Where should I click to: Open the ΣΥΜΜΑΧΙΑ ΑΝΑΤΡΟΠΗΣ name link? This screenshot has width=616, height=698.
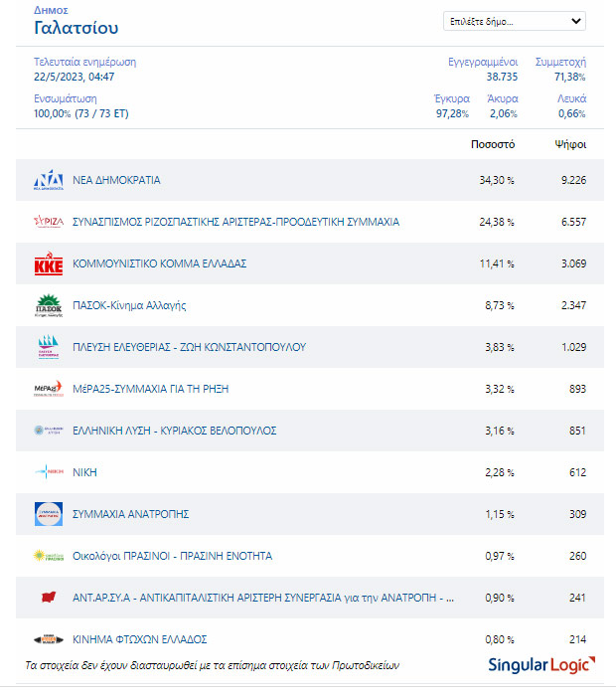tap(131, 514)
